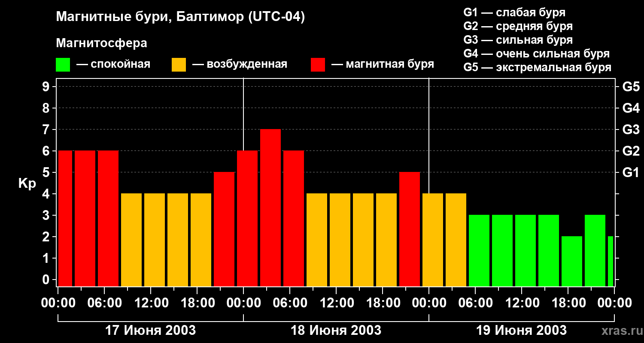644x343 pixels.
Task: Pick the full-width green Kp 2 bar on 19 June
Action: click(572, 261)
